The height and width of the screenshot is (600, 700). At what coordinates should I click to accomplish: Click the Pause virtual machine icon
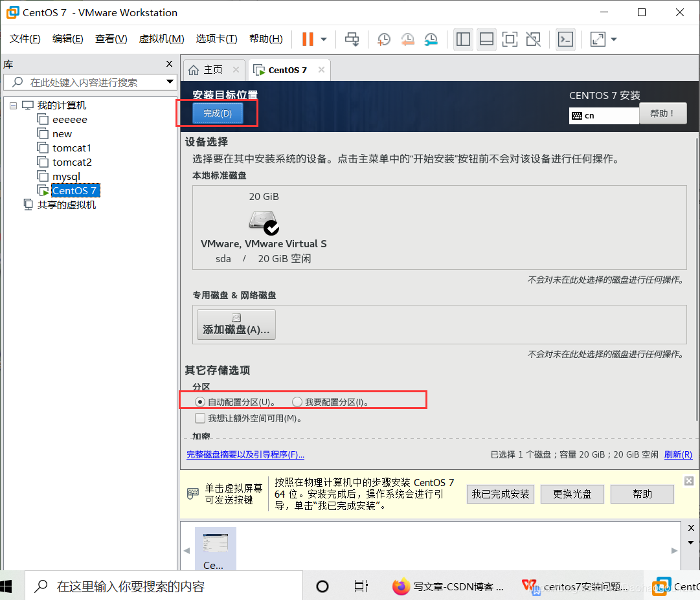[308, 39]
